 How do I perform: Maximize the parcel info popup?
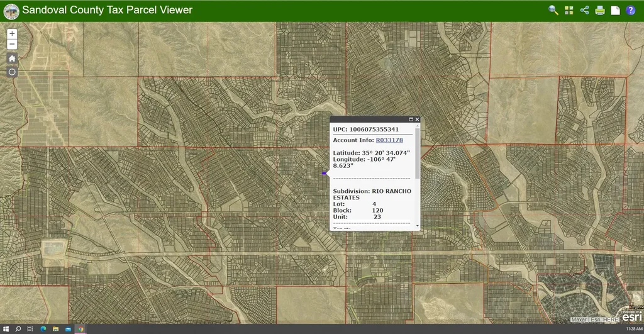[x=411, y=120]
